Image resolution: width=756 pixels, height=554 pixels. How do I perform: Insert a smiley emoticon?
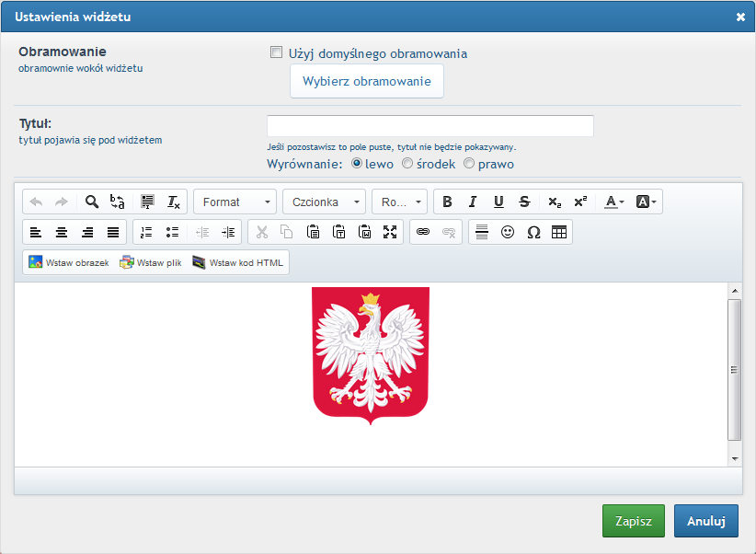coord(508,232)
